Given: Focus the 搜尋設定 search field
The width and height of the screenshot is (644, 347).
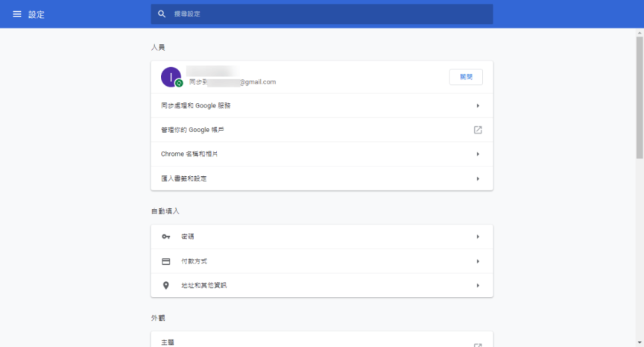Looking at the screenshot, I should pos(321,14).
